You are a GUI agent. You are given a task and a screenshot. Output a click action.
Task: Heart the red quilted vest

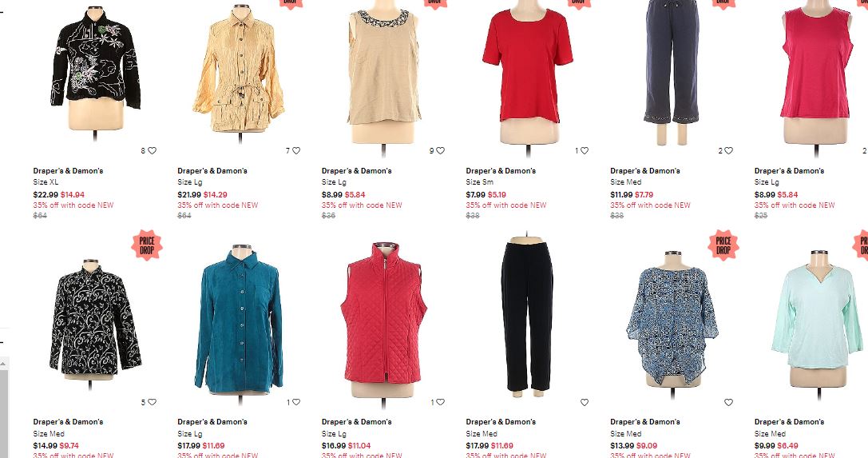[441, 402]
